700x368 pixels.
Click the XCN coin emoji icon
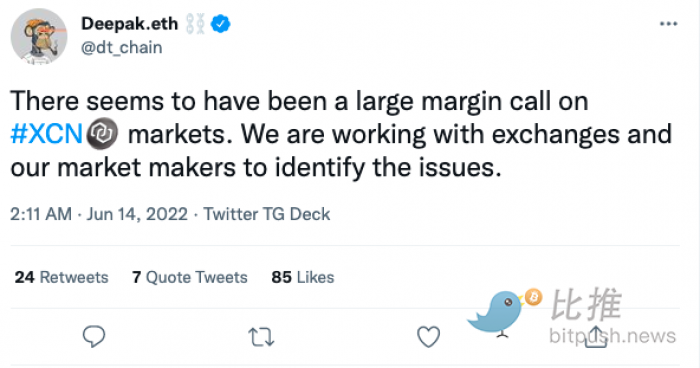[102, 134]
